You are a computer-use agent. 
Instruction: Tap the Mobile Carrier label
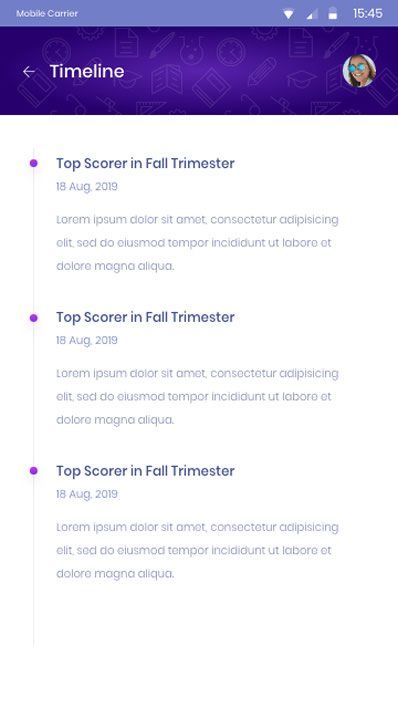click(x=47, y=14)
